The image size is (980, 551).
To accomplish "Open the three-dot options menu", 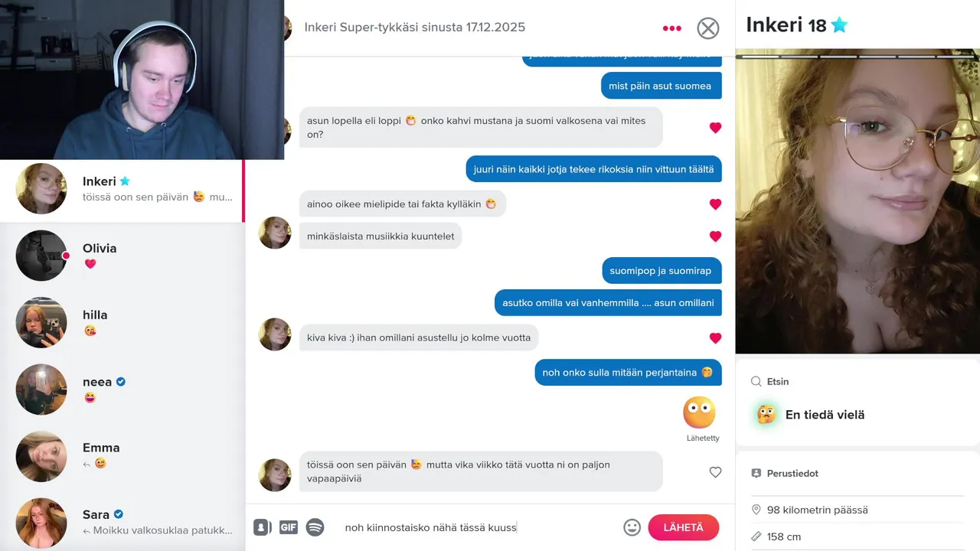I will (671, 28).
